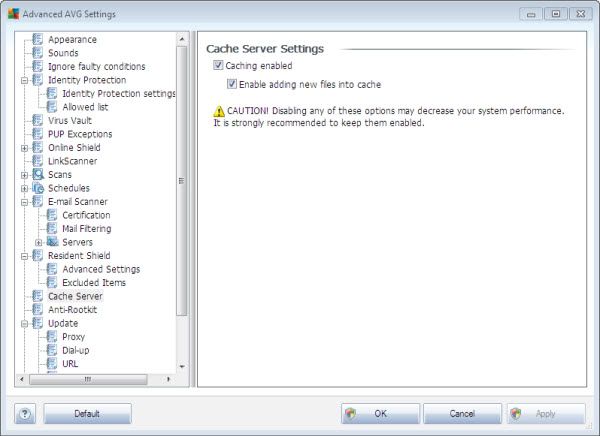Click the Update node icon
The height and width of the screenshot is (436, 600).
pos(38,323)
